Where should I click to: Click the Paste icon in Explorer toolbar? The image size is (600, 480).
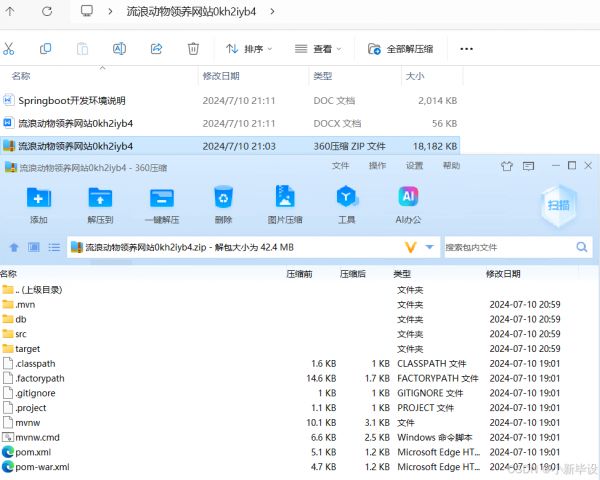point(82,49)
